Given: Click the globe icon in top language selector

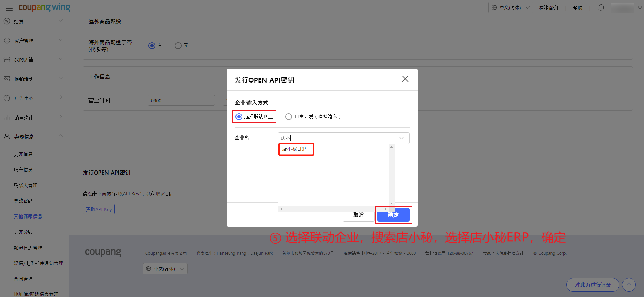Looking at the screenshot, I should point(494,8).
